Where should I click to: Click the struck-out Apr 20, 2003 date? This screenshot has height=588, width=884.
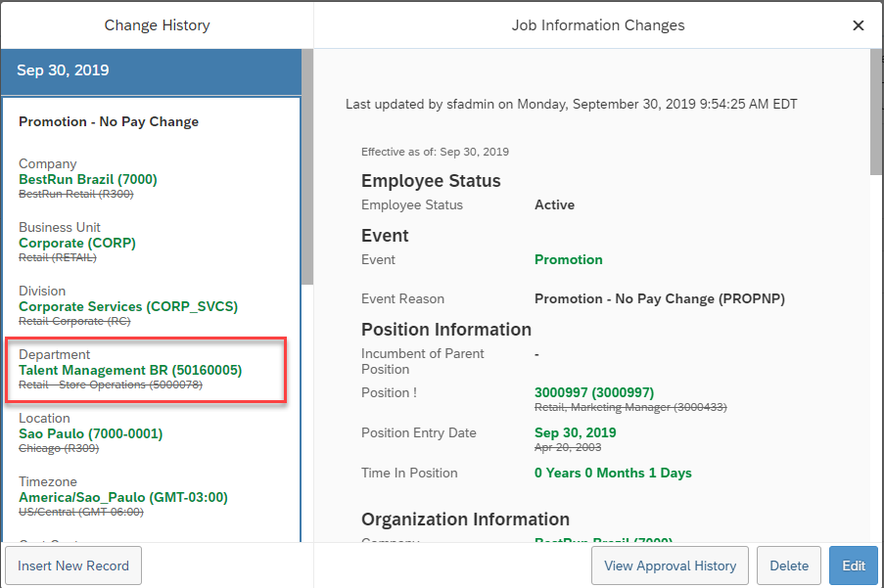pos(568,448)
